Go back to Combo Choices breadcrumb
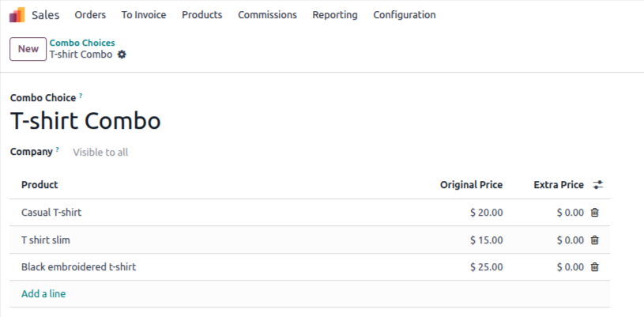 point(82,43)
